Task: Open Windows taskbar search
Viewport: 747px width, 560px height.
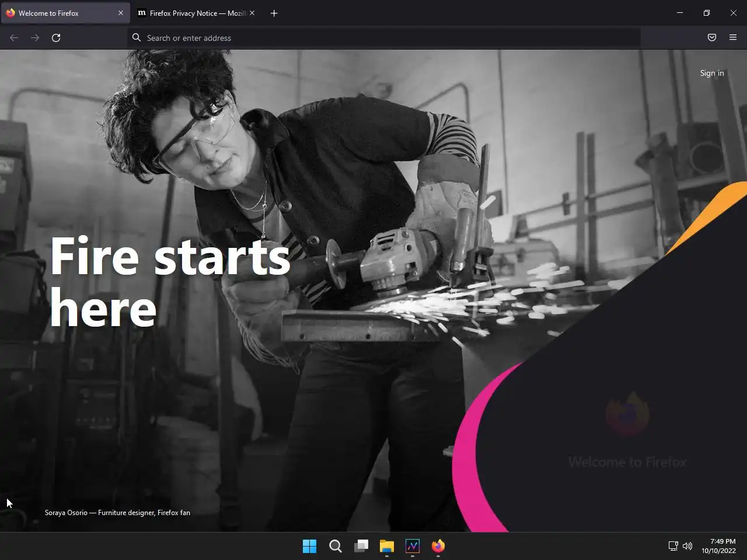Action: pyautogui.click(x=335, y=546)
